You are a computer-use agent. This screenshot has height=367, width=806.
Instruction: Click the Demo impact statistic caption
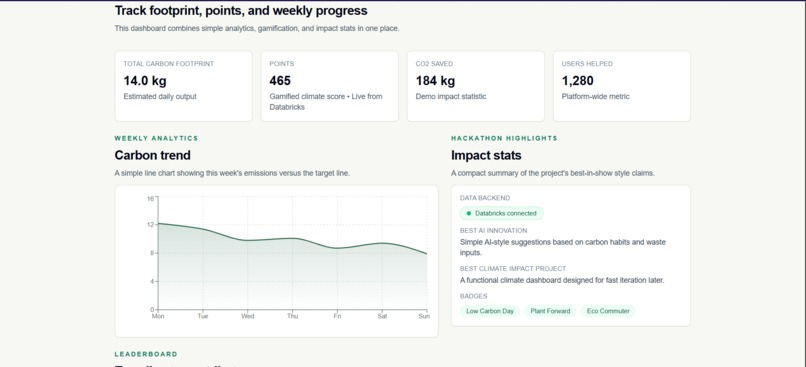(451, 96)
